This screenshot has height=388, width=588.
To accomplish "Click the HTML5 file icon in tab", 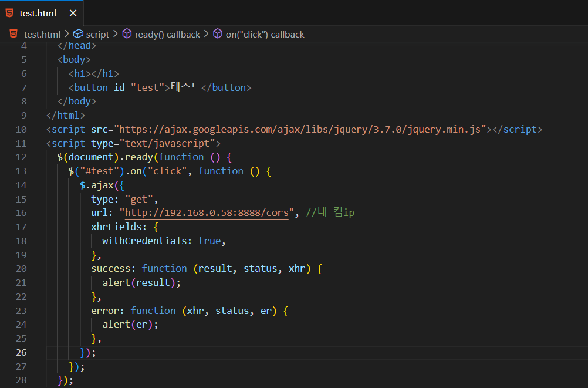I will 9,13.
